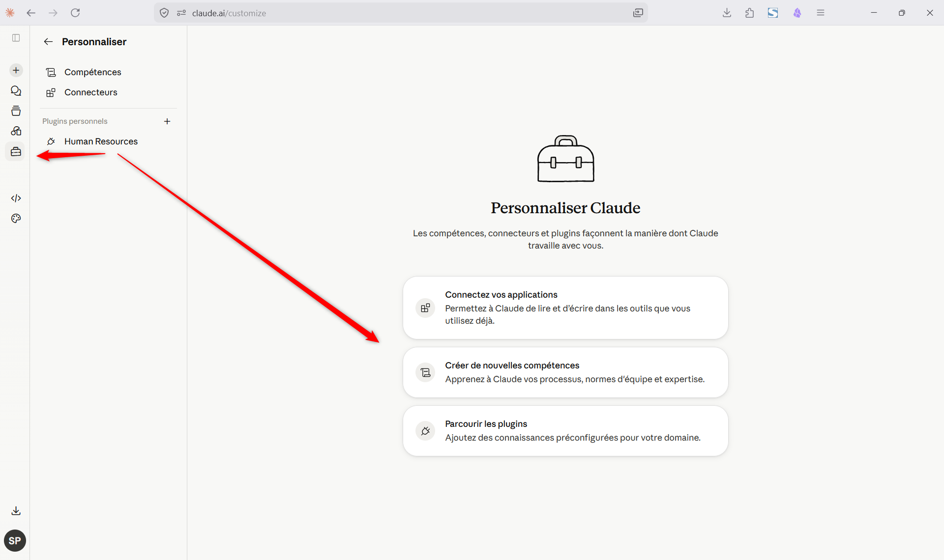The image size is (944, 560).
Task: Add a personal plugin with plus button
Action: tap(167, 121)
